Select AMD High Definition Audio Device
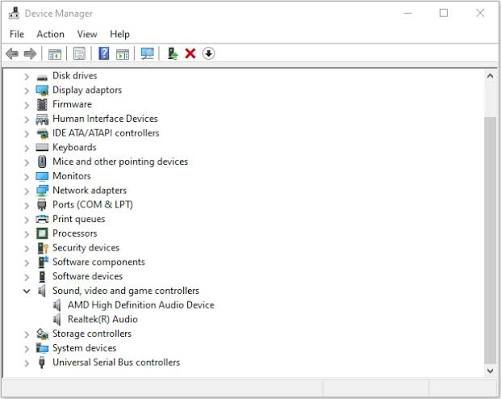 pos(141,305)
